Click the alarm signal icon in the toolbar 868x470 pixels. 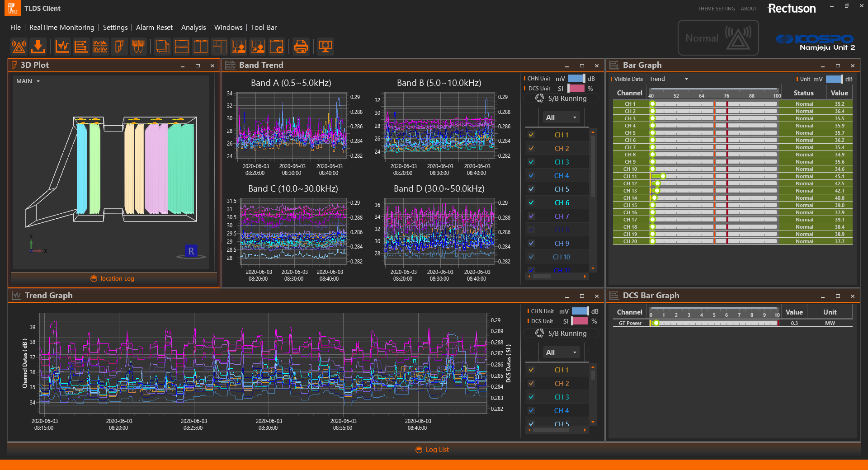pos(19,46)
